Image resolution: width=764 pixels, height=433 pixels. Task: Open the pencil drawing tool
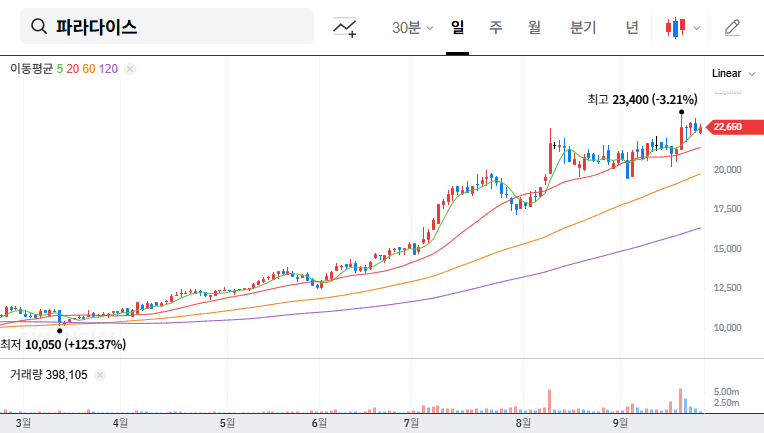tap(732, 28)
